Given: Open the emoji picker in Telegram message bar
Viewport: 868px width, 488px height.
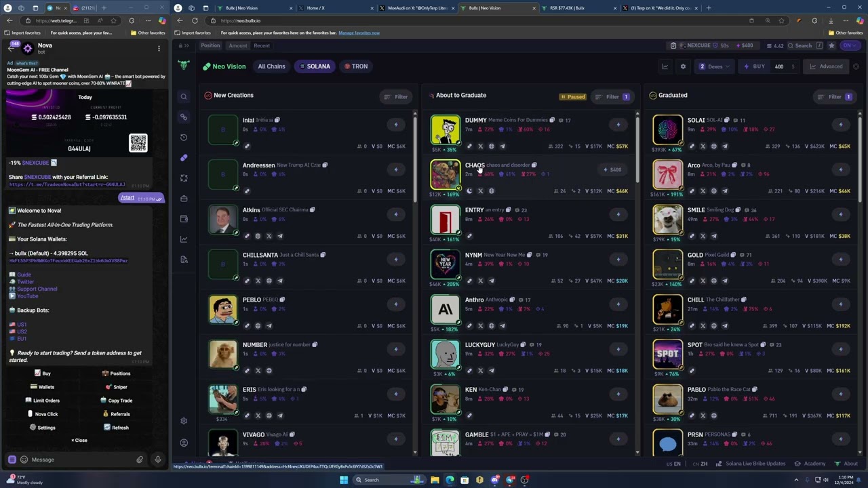Looking at the screenshot, I should pos(24,460).
